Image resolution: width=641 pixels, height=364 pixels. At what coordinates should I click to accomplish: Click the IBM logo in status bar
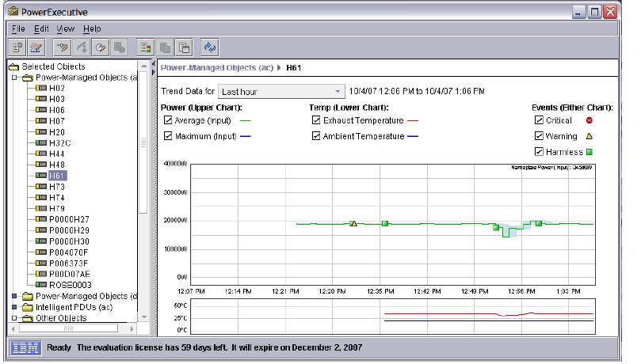25,347
